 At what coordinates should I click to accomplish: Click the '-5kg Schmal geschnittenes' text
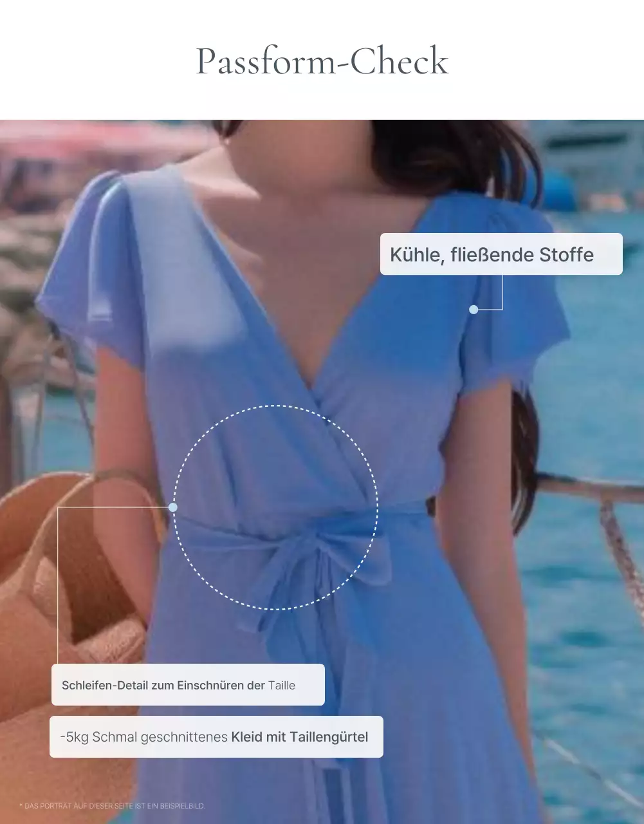(x=144, y=736)
